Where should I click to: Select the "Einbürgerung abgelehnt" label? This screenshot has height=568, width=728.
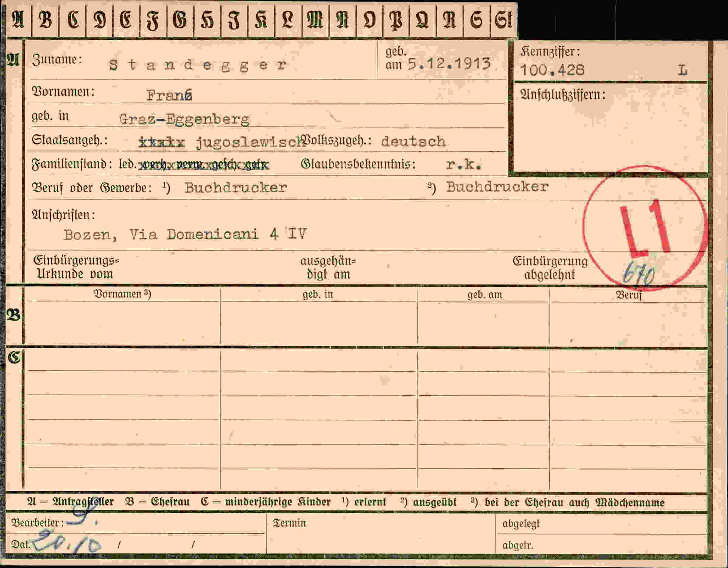(550, 268)
